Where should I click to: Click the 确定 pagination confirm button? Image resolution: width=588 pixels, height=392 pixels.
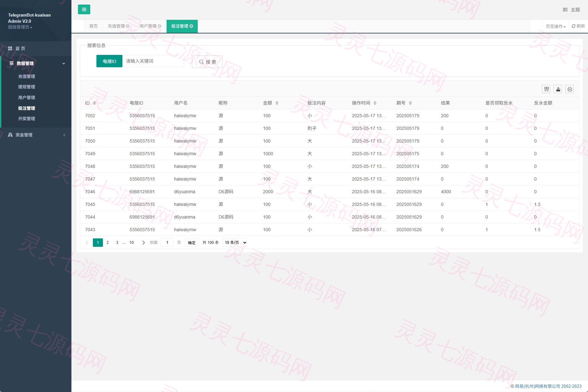click(192, 243)
